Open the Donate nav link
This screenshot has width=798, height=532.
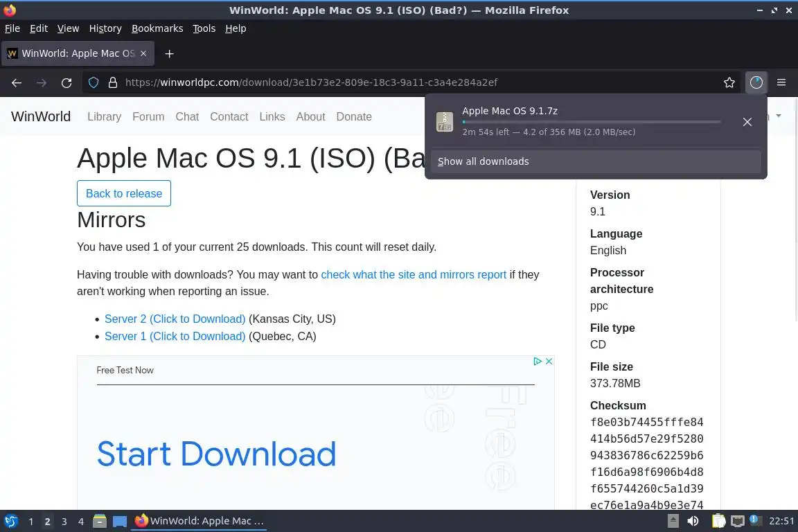point(354,116)
